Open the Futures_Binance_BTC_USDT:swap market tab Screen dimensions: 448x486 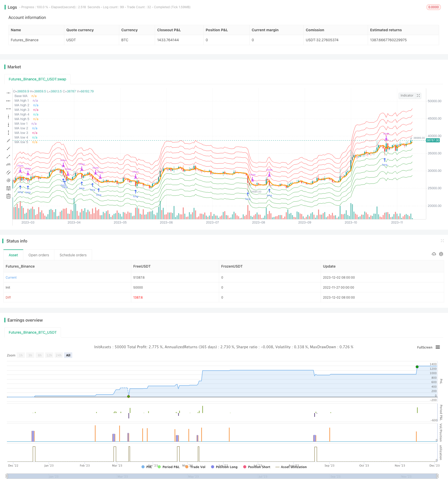pos(37,79)
